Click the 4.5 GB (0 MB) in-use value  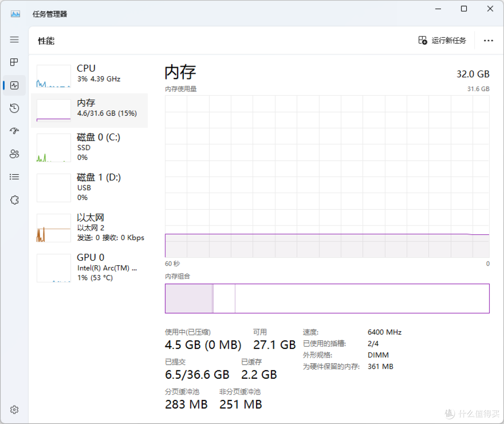pyautogui.click(x=203, y=345)
